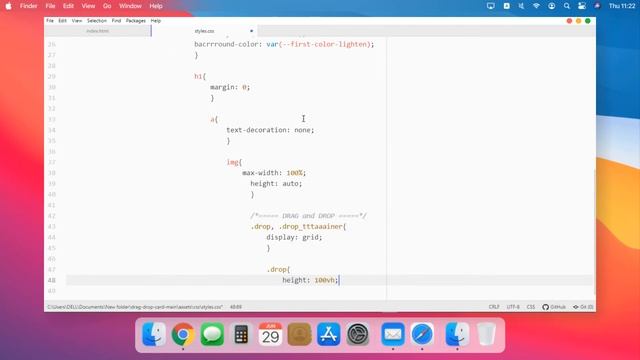
Task: Click the 48:89 cursor position indicator
Action: [x=236, y=307]
